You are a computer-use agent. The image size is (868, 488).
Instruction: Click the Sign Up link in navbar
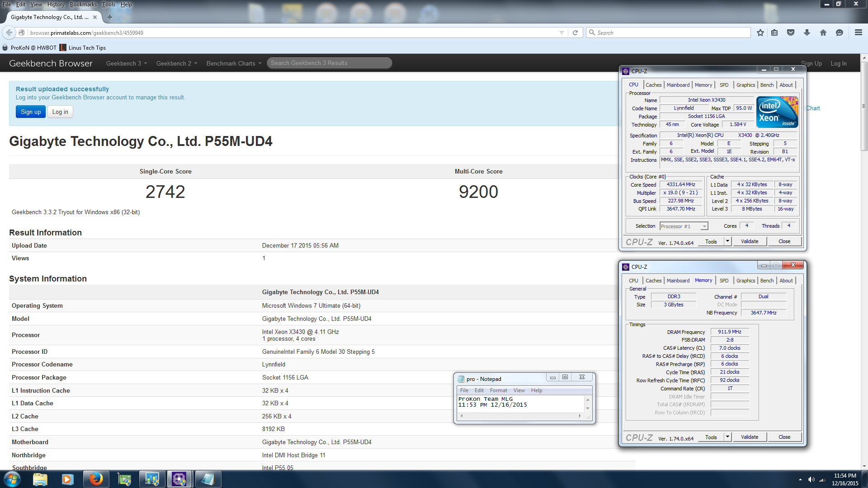(811, 64)
